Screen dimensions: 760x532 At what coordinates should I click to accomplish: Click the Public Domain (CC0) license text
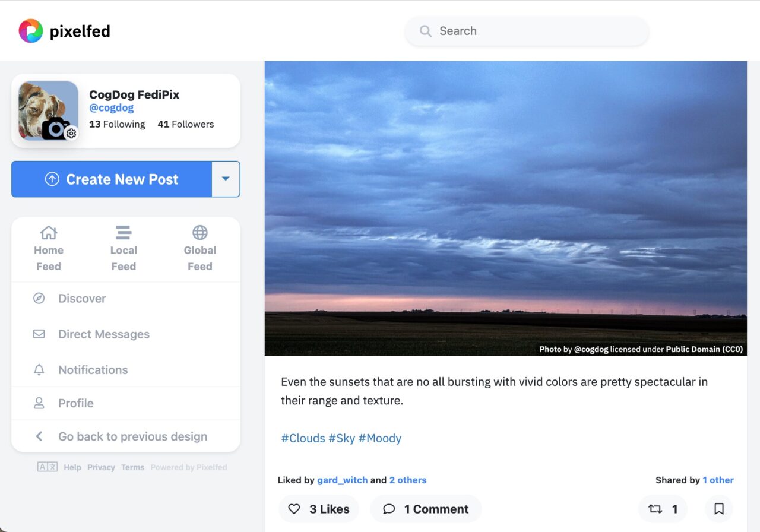click(704, 349)
